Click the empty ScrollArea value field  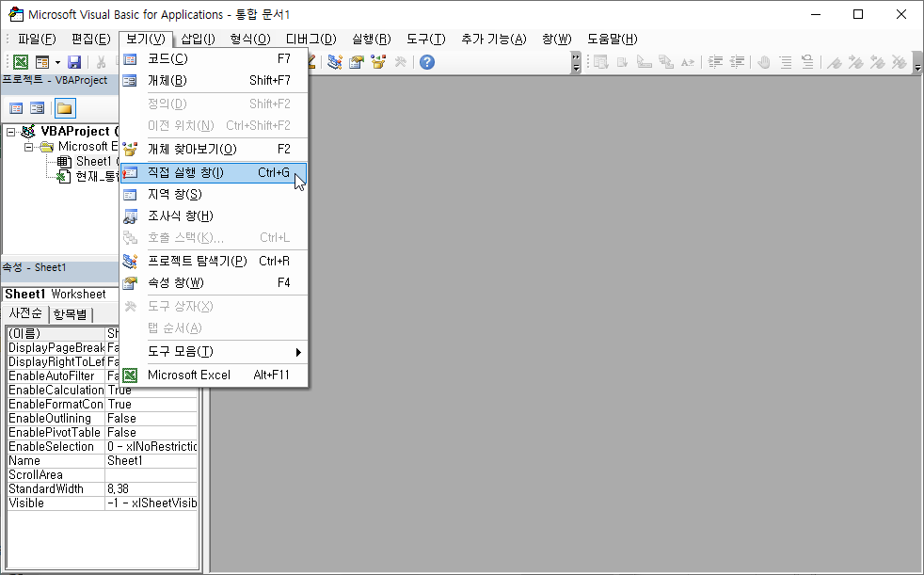click(151, 475)
